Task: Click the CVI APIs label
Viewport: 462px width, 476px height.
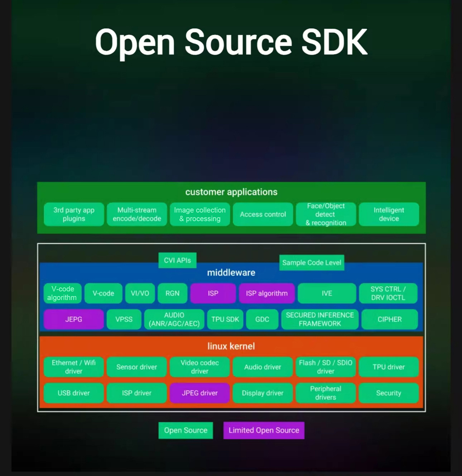Action: 177,260
